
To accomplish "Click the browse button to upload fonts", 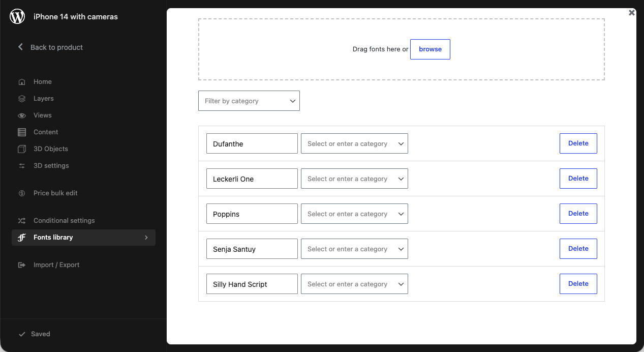I will (430, 49).
